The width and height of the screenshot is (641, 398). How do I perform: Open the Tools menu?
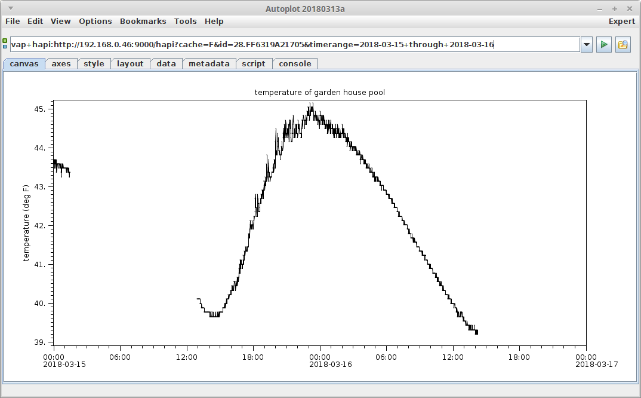click(x=185, y=21)
